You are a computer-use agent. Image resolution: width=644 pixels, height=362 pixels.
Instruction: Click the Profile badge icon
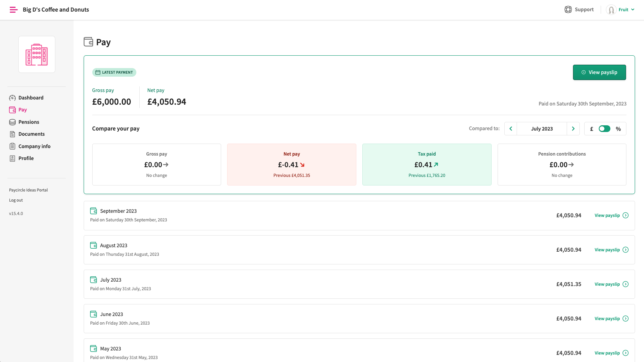[x=12, y=159]
